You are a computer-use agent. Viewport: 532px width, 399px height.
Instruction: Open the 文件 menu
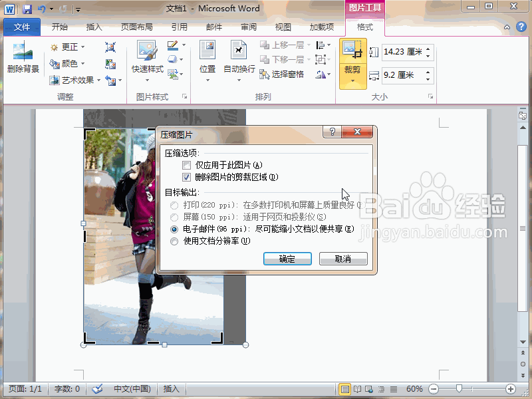pos(21,27)
